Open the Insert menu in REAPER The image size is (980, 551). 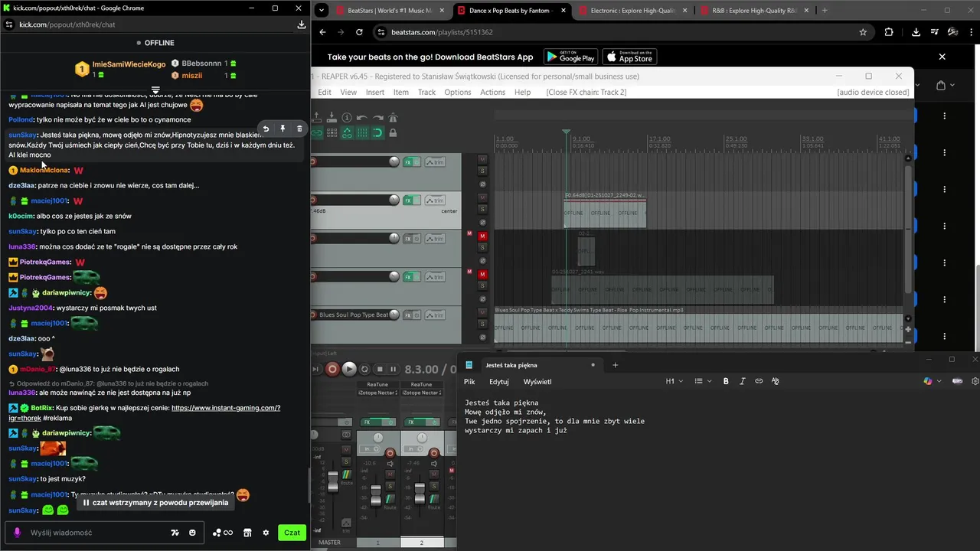(375, 92)
